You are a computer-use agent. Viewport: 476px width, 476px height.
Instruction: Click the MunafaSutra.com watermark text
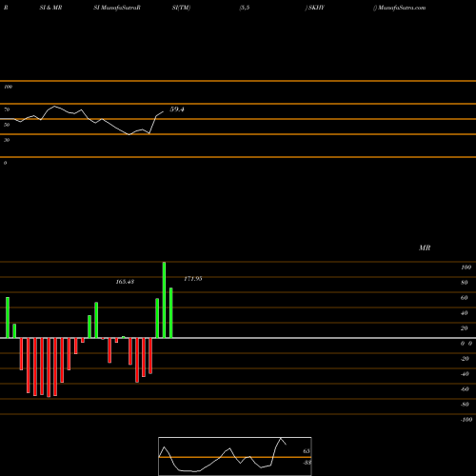point(400,8)
